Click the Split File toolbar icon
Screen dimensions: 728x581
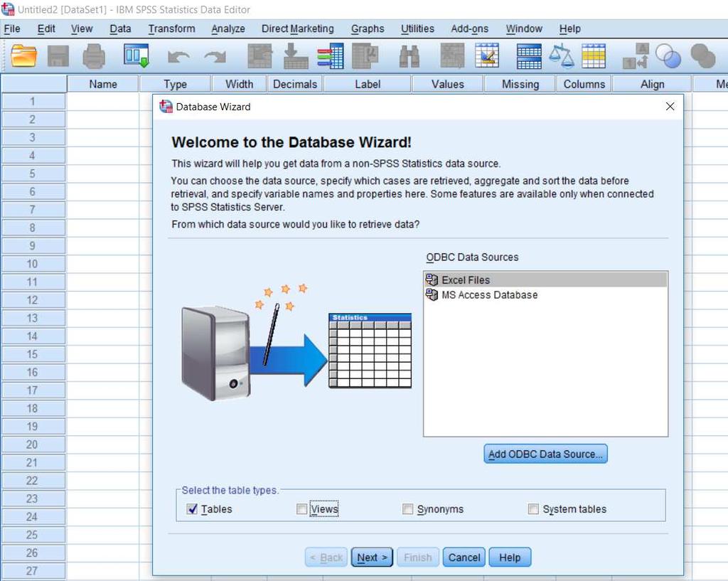tap(529, 56)
